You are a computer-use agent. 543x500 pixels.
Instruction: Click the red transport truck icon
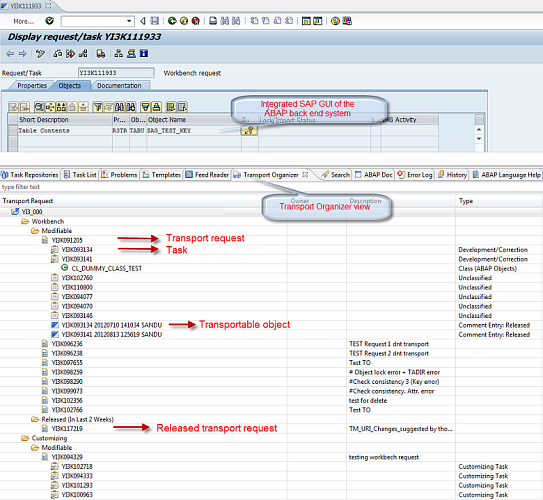point(101,54)
